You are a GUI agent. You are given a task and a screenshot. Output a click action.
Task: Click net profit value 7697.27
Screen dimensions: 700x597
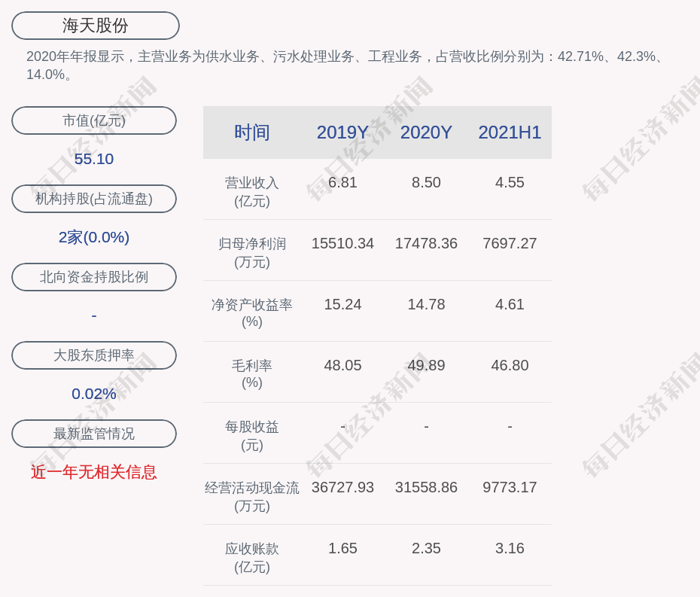510,243
